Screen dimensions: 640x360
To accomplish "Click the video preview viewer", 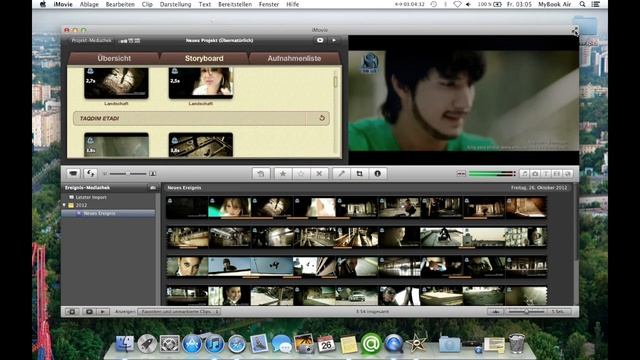I will point(463,100).
